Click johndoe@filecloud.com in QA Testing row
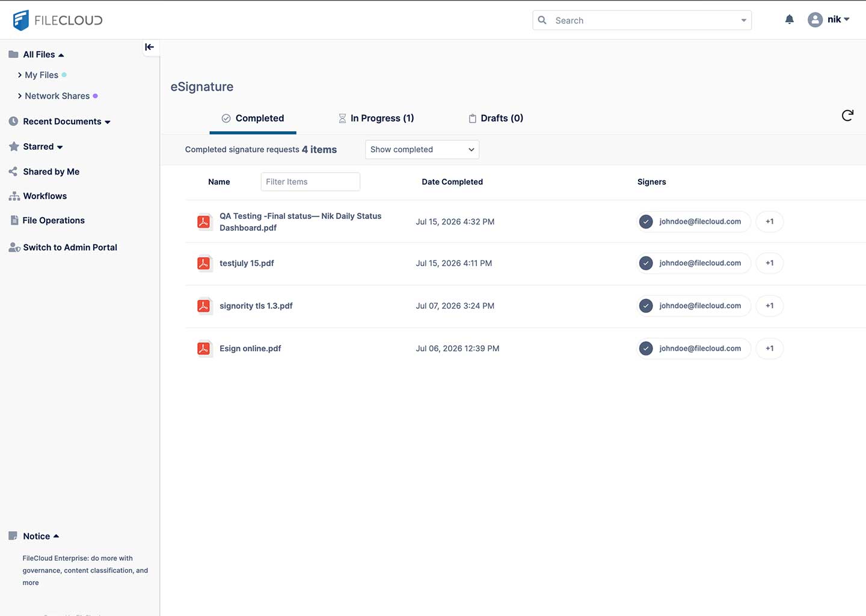This screenshot has height=616, width=866. pyautogui.click(x=700, y=221)
